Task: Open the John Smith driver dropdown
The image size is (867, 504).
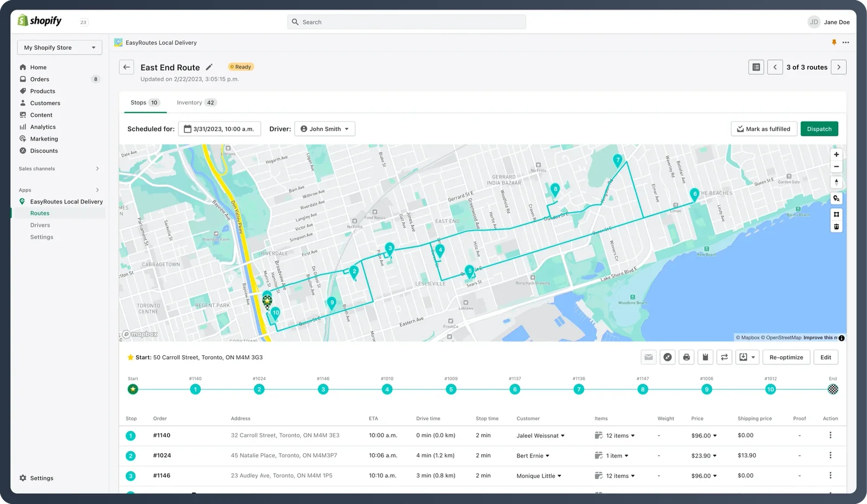Action: tap(325, 129)
